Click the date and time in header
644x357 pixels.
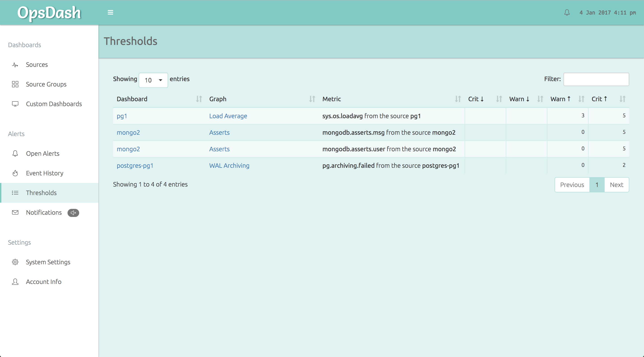(608, 13)
